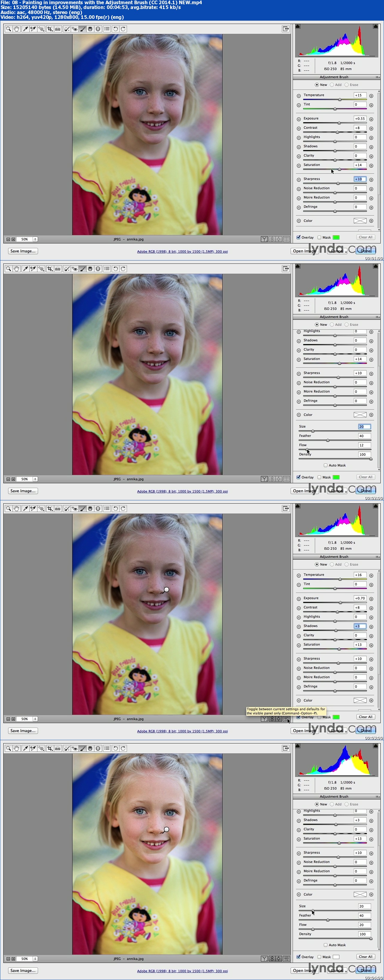
Task: Select the Zoom tool in the top frame
Action: tap(8, 29)
